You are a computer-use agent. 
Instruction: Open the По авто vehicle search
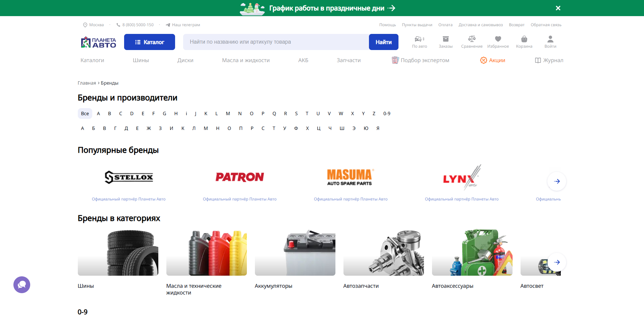point(420,42)
